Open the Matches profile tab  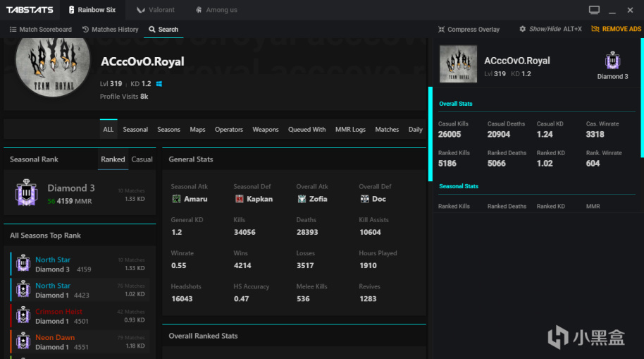[387, 129]
